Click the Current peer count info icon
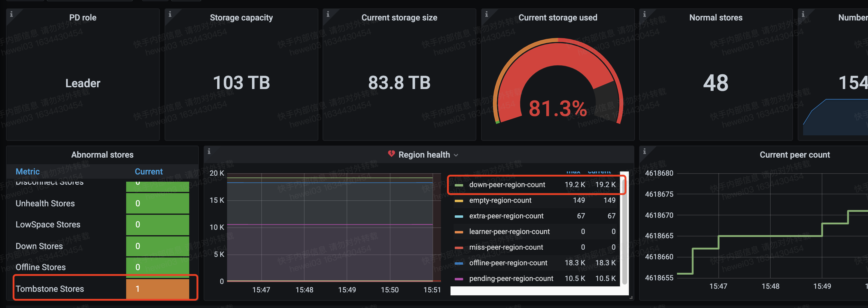Image resolution: width=868 pixels, height=308 pixels. pos(644,152)
